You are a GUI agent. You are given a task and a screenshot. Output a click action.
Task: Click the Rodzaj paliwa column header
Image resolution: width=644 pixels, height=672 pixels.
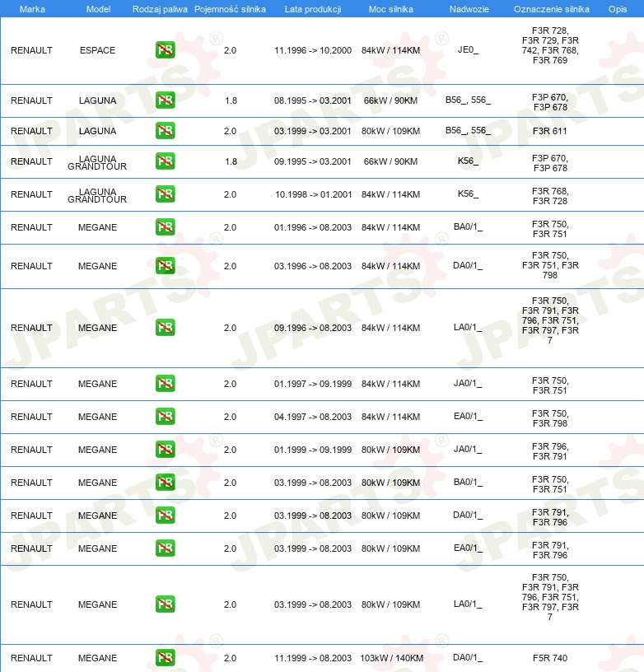160,9
